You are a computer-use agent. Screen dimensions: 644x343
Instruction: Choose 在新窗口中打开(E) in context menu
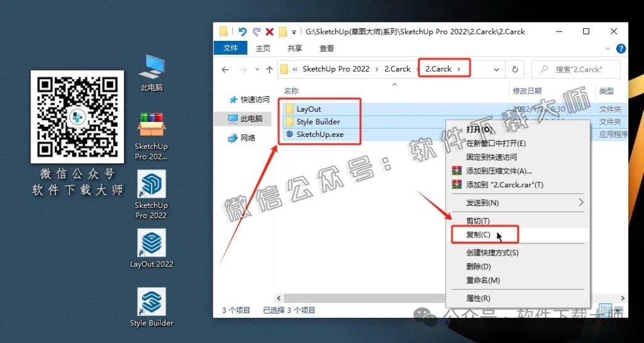tap(496, 143)
